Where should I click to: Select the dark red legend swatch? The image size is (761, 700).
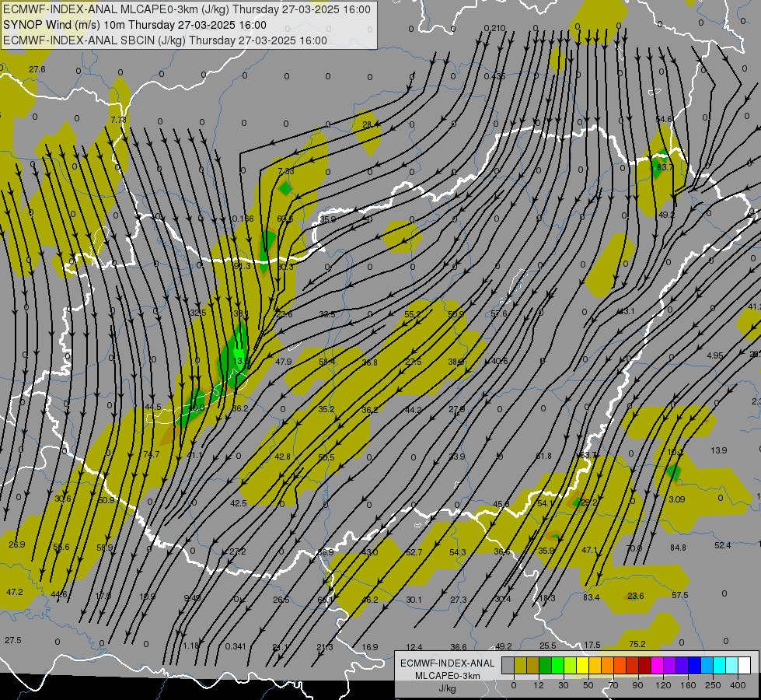pyautogui.click(x=644, y=666)
